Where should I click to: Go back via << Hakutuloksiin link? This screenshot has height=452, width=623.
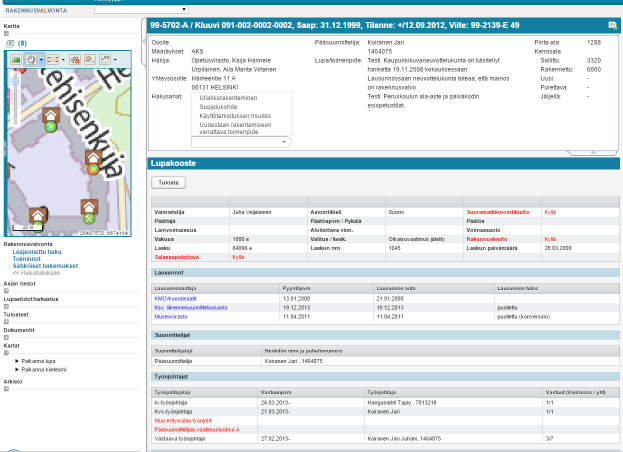click(x=36, y=273)
